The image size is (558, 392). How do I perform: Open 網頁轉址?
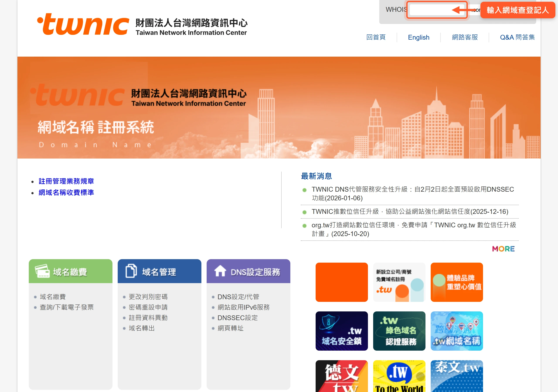[230, 328]
